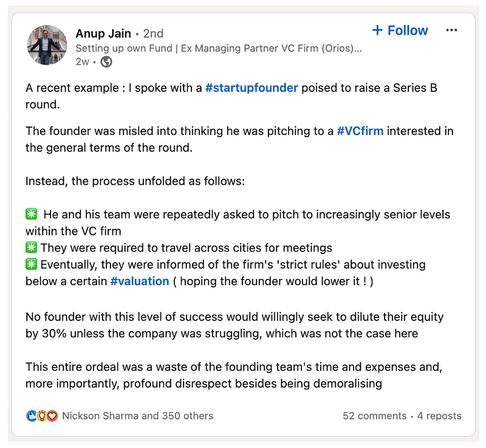The image size is (486, 448).
Task: Follow Anup Jain
Action: tap(400, 30)
